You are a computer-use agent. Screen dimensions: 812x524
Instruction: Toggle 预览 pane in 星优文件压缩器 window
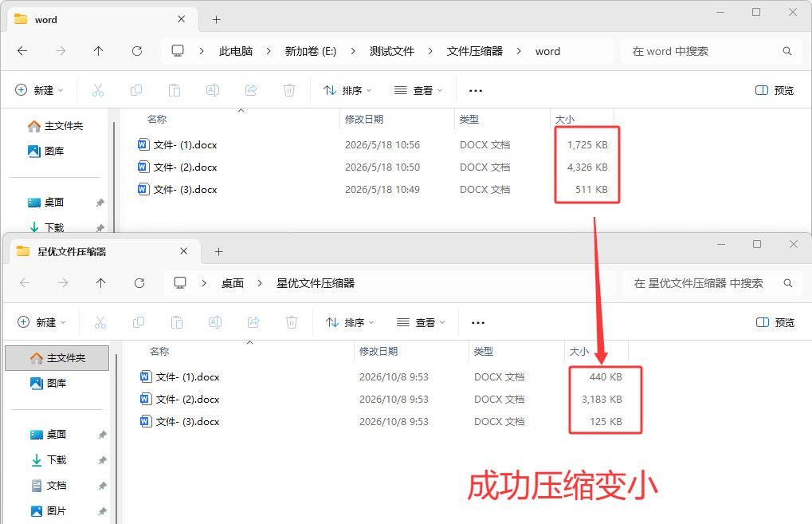pyautogui.click(x=775, y=322)
